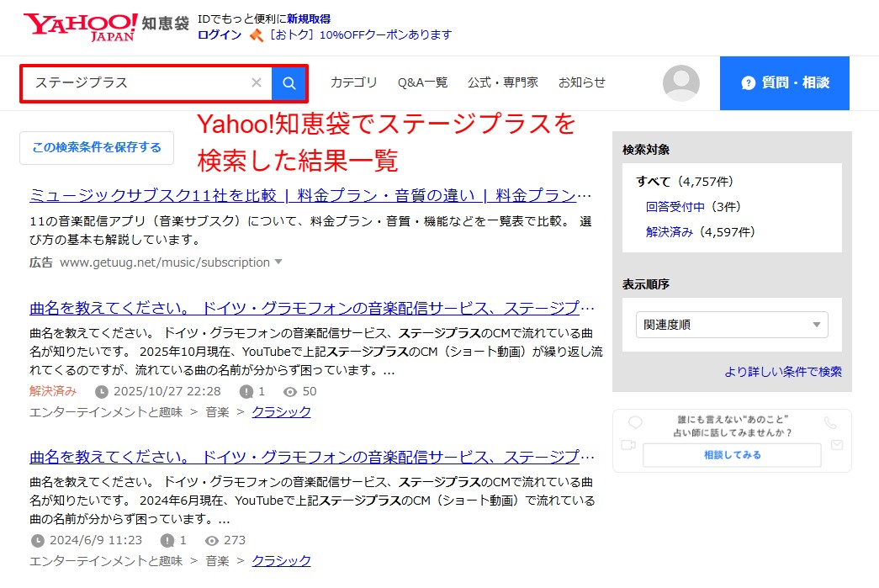
Task: Click the eye views icon beside 273
Action: [x=211, y=541]
